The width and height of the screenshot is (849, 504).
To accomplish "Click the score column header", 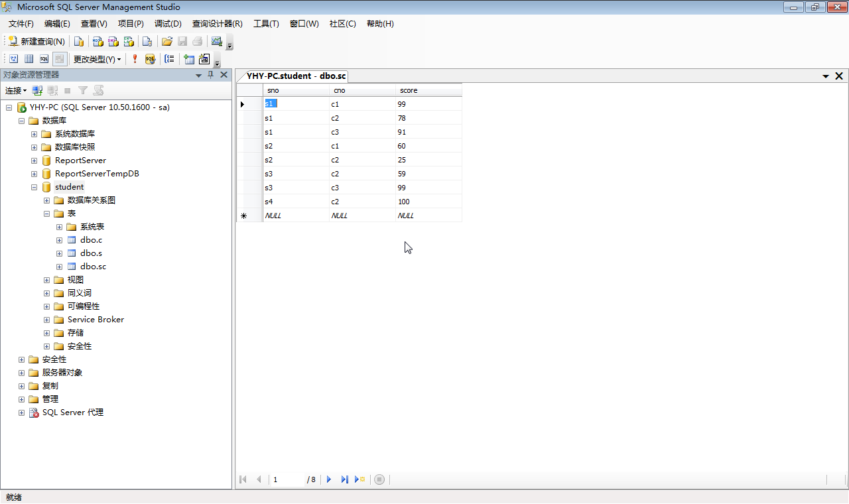I will tap(428, 90).
